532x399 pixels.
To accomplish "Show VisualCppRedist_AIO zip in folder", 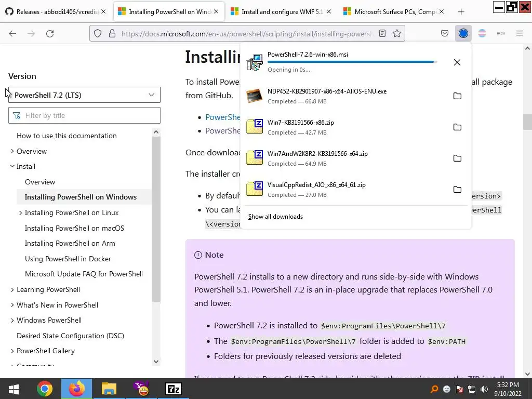I will tap(457, 190).
